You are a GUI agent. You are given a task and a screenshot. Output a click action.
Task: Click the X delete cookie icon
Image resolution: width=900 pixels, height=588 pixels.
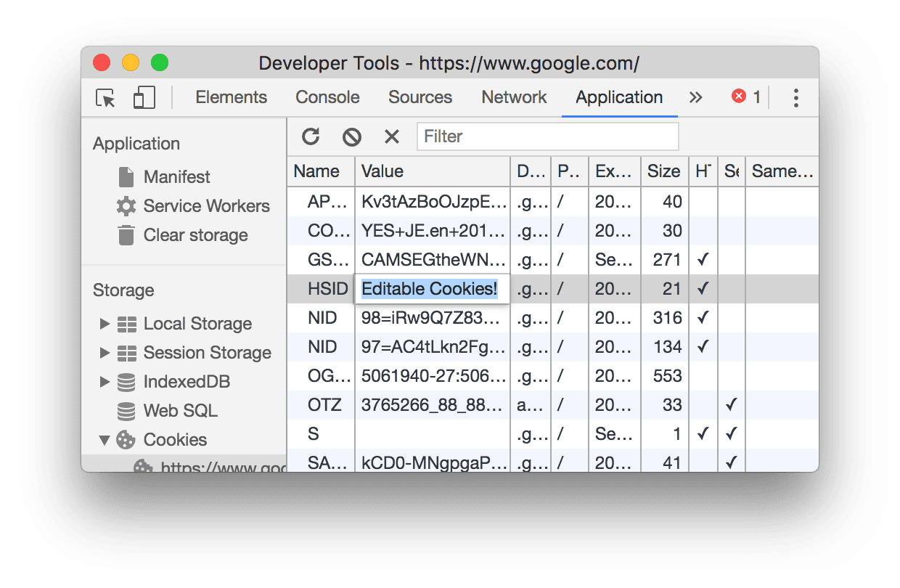[x=391, y=136]
